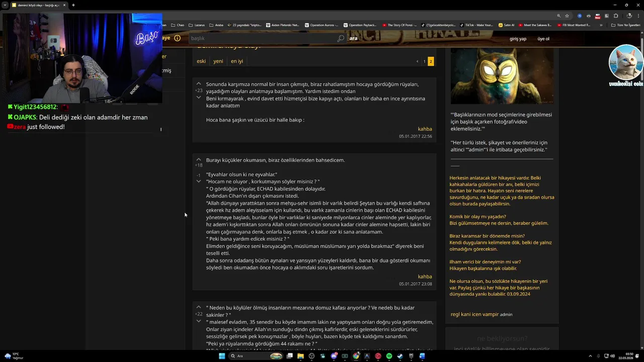Click the taskbar search box 'Ara'
This screenshot has width=644, height=362.
(256, 356)
